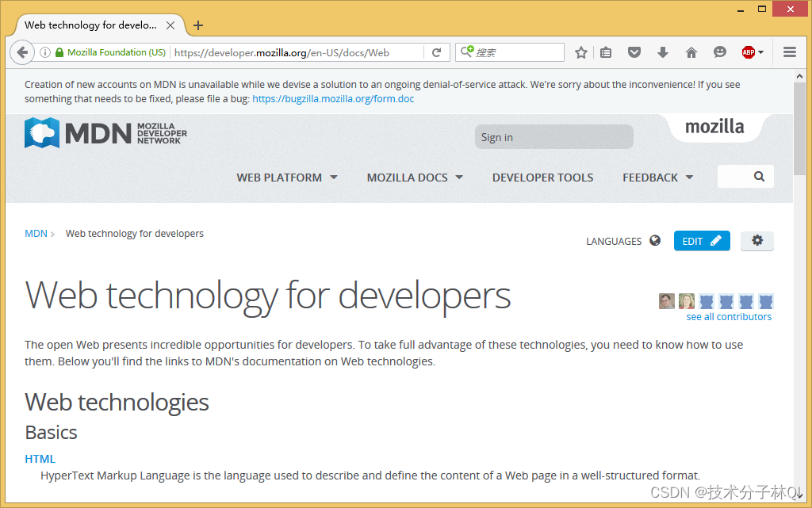
Task: Click the Mozilla Foundation (US) identity label
Action: (117, 52)
